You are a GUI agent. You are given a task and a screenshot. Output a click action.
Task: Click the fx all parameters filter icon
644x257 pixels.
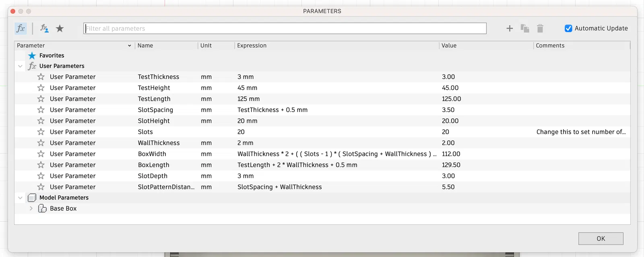[x=21, y=28]
